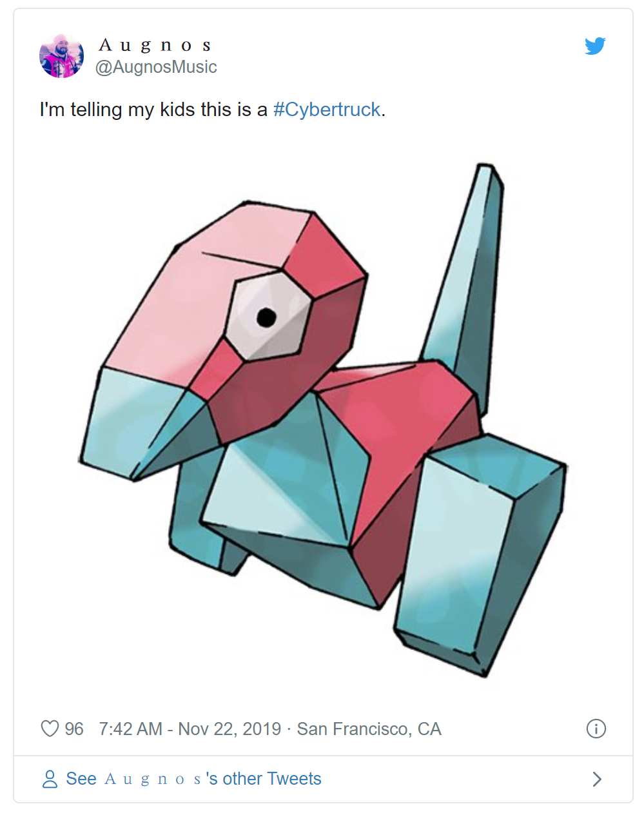Screen dimensions: 644x815
Task: Open the Porygon image in the tweet
Action: pyautogui.click(x=323, y=420)
